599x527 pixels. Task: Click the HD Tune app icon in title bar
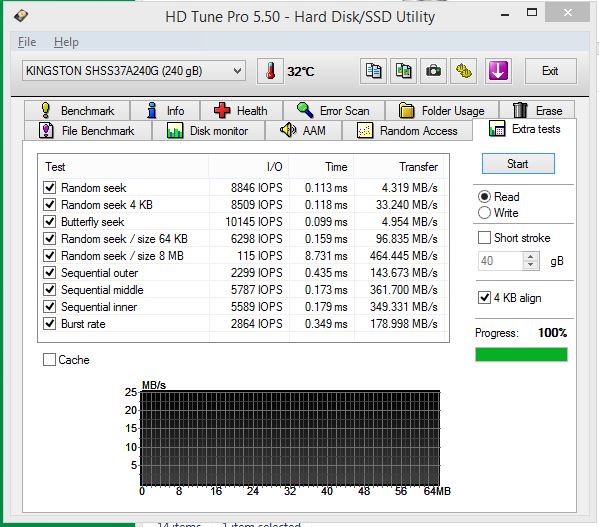click(21, 16)
